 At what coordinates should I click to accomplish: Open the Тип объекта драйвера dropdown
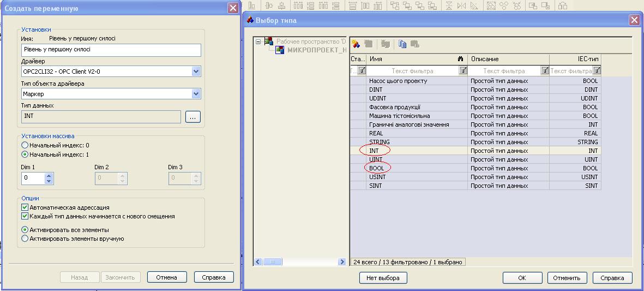click(196, 94)
